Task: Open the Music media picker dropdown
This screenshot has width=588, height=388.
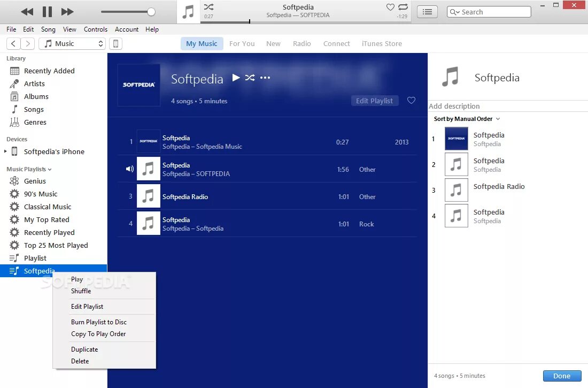Action: (x=72, y=43)
